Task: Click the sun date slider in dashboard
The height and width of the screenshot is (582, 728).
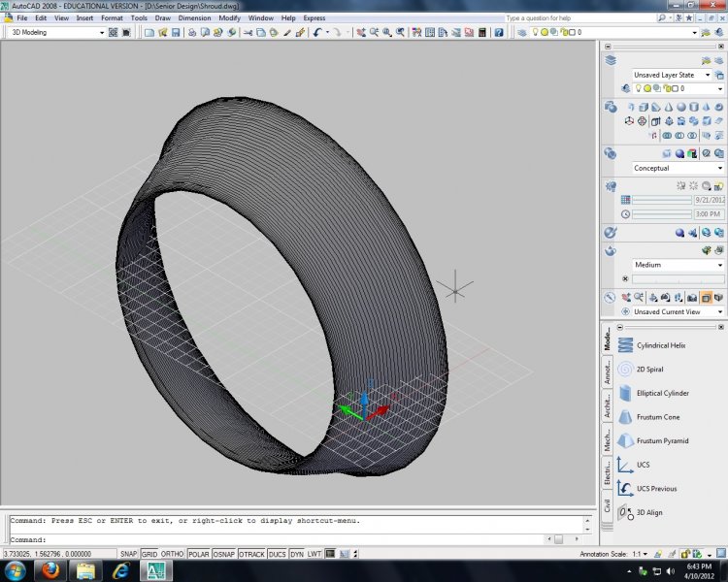Action: (x=662, y=200)
